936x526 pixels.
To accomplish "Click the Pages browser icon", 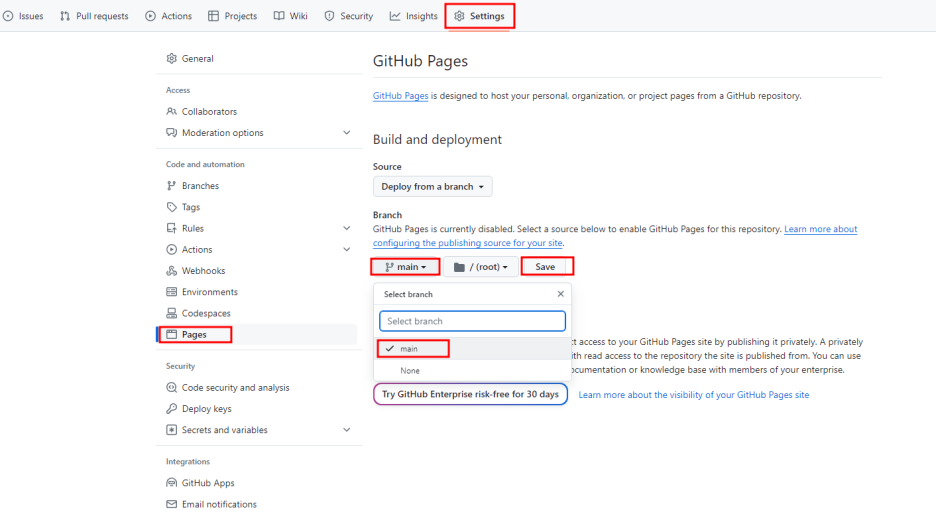I will (x=172, y=334).
